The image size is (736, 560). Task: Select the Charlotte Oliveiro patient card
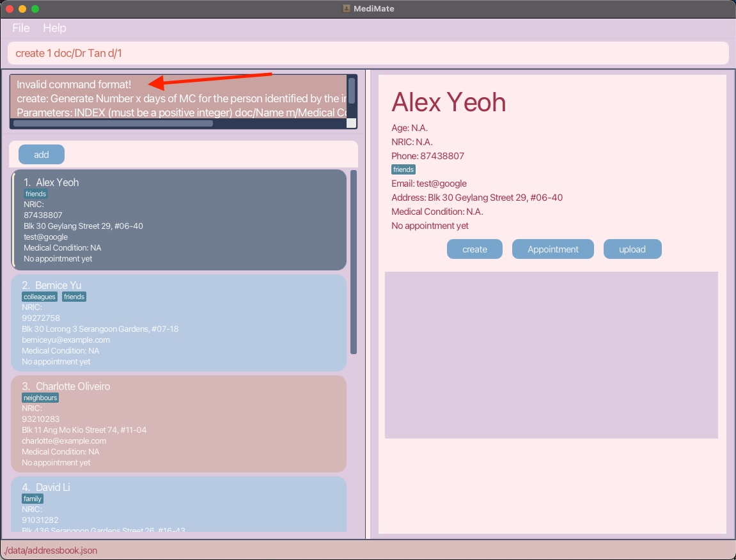coord(179,424)
